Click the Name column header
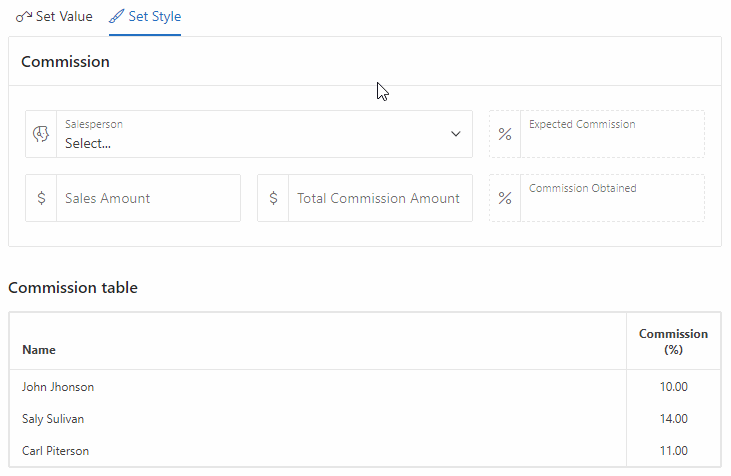Image resolution: width=731 pixels, height=476 pixels. pos(318,342)
